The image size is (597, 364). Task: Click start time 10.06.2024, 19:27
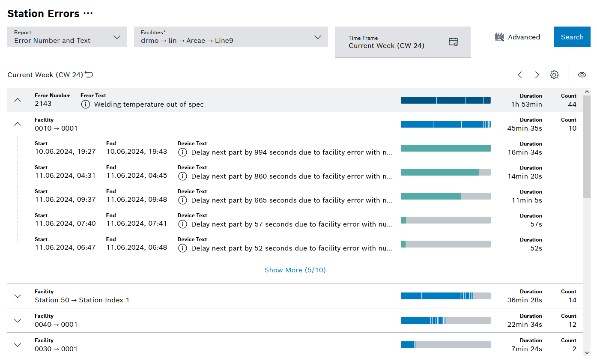pyautogui.click(x=66, y=152)
